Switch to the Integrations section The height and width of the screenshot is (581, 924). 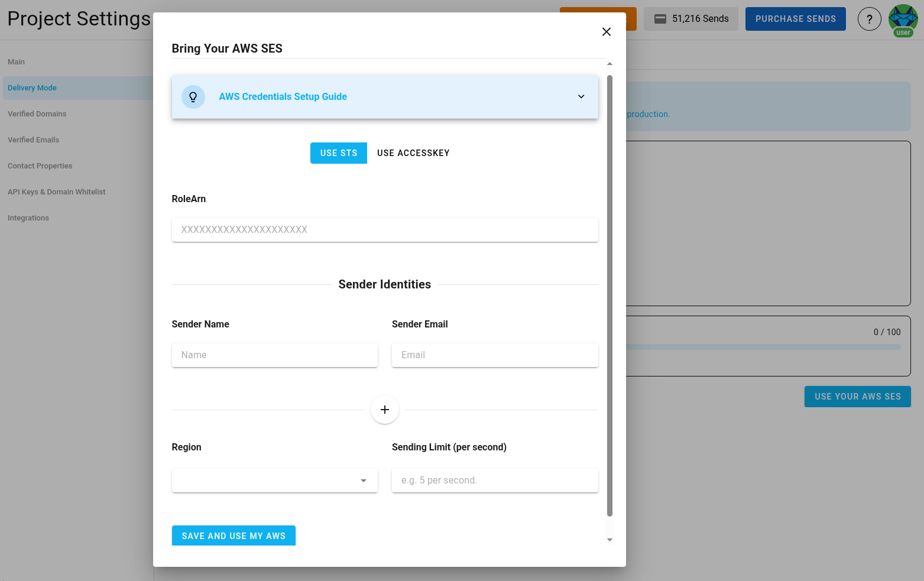(x=28, y=218)
